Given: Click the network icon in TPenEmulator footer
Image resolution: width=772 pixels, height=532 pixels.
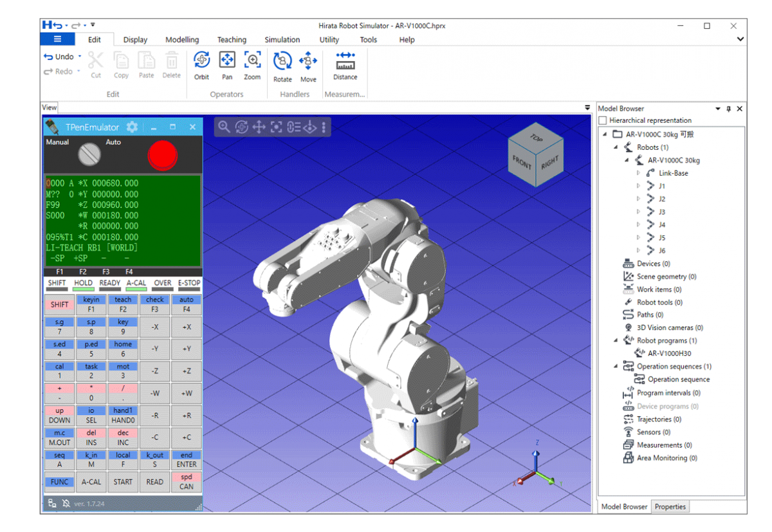Looking at the screenshot, I should pyautogui.click(x=53, y=503).
